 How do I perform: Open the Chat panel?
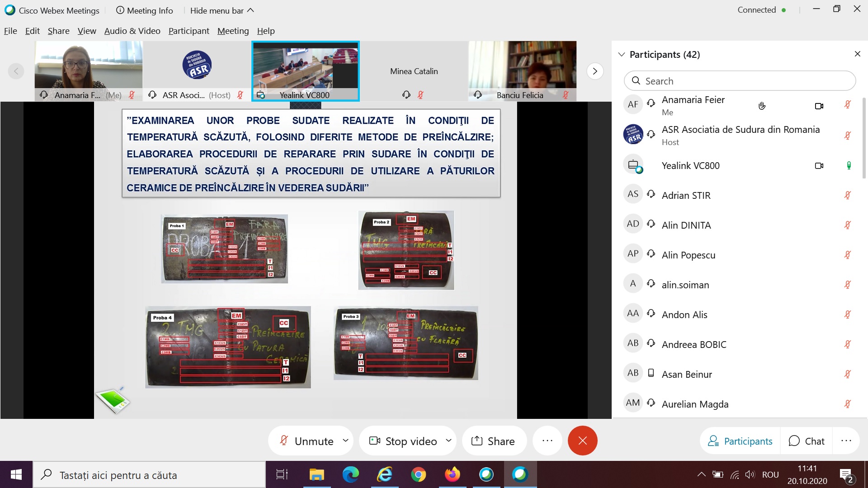(x=807, y=441)
